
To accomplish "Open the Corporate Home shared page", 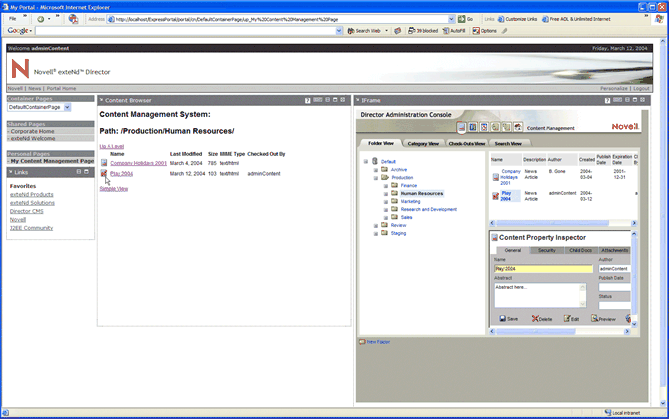I will [x=32, y=131].
